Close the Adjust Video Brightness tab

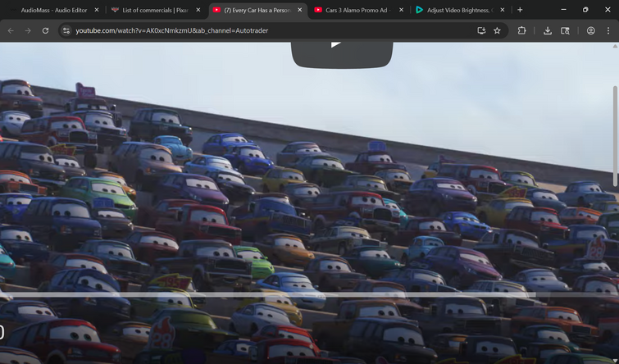[502, 10]
